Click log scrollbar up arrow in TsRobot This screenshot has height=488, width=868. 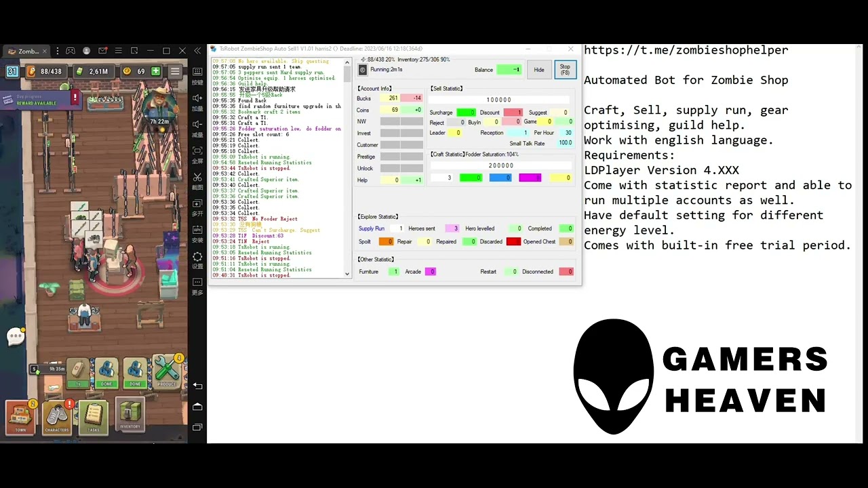347,62
